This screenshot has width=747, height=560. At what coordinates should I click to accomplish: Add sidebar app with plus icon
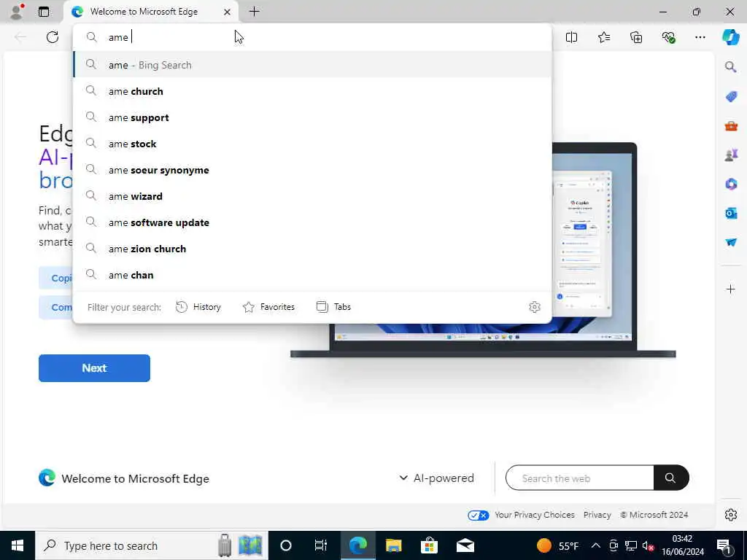click(x=731, y=289)
